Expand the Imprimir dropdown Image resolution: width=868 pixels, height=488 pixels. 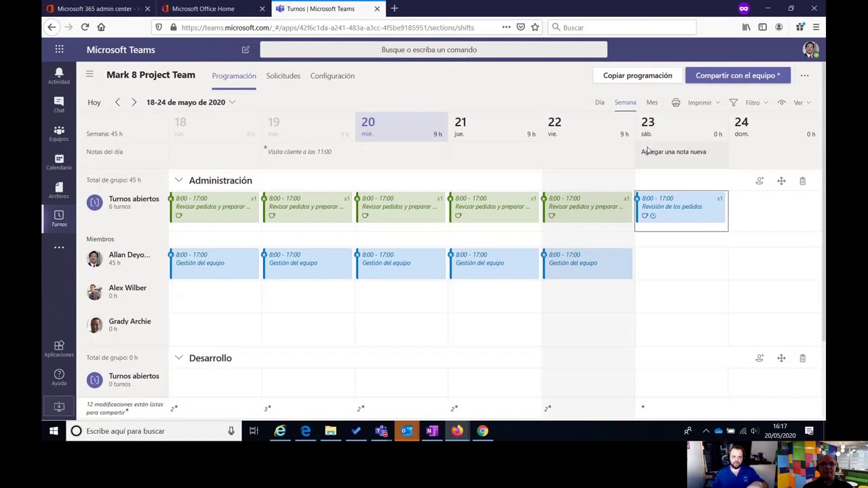coord(717,103)
